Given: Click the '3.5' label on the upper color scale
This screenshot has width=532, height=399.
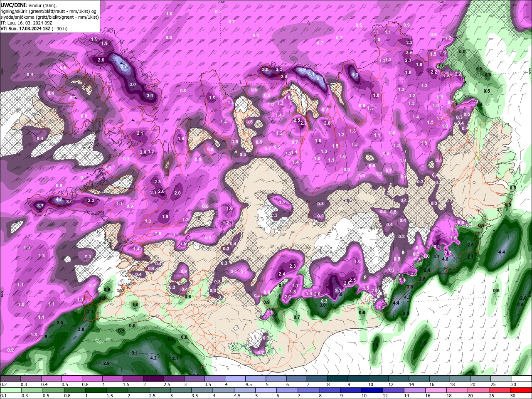Looking at the screenshot, I should [207, 384].
